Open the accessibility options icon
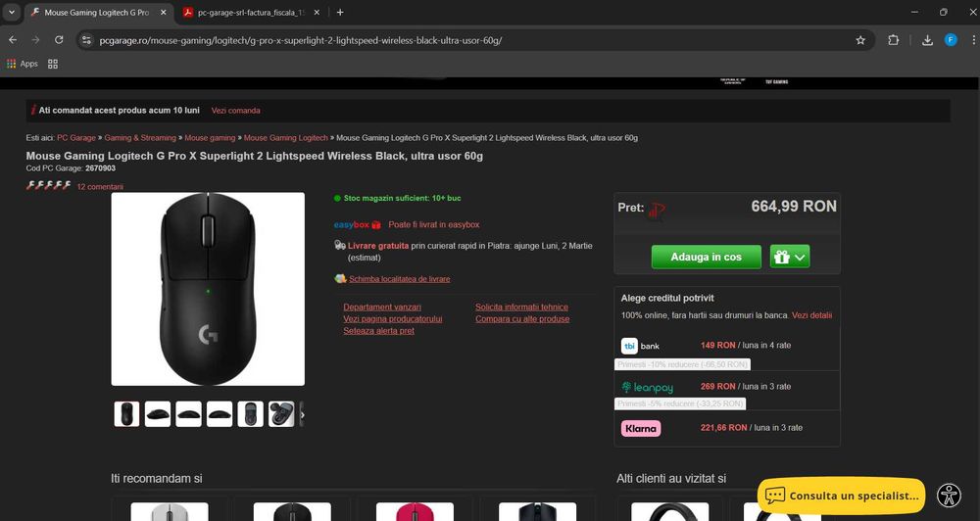The width and height of the screenshot is (980, 521). (x=950, y=496)
